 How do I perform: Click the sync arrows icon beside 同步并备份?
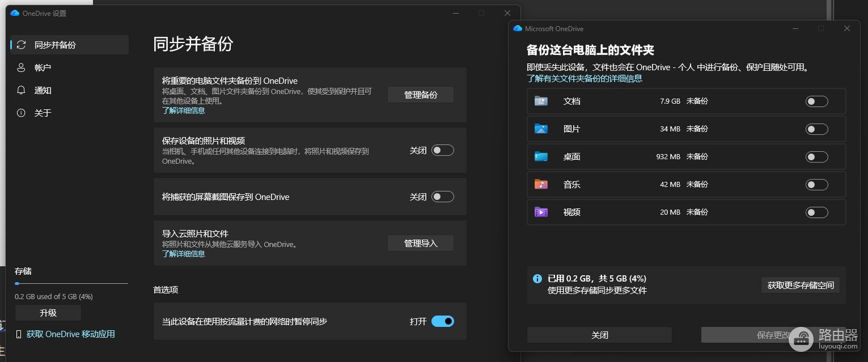(21, 45)
